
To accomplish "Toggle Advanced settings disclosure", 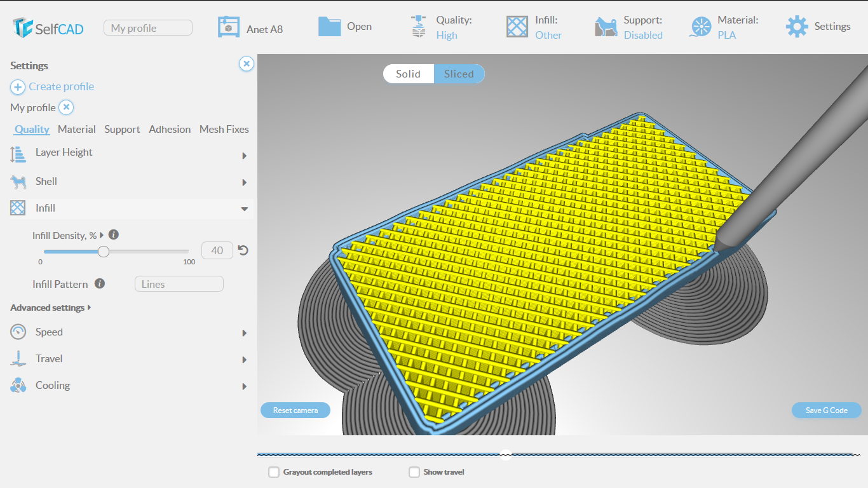I will coord(51,308).
